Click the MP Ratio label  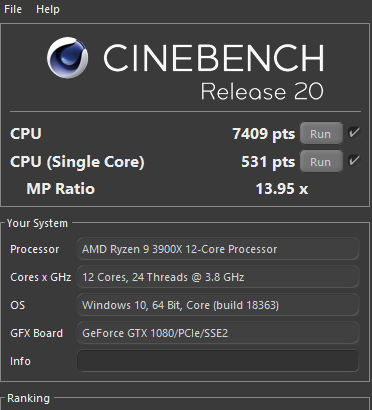[61, 189]
